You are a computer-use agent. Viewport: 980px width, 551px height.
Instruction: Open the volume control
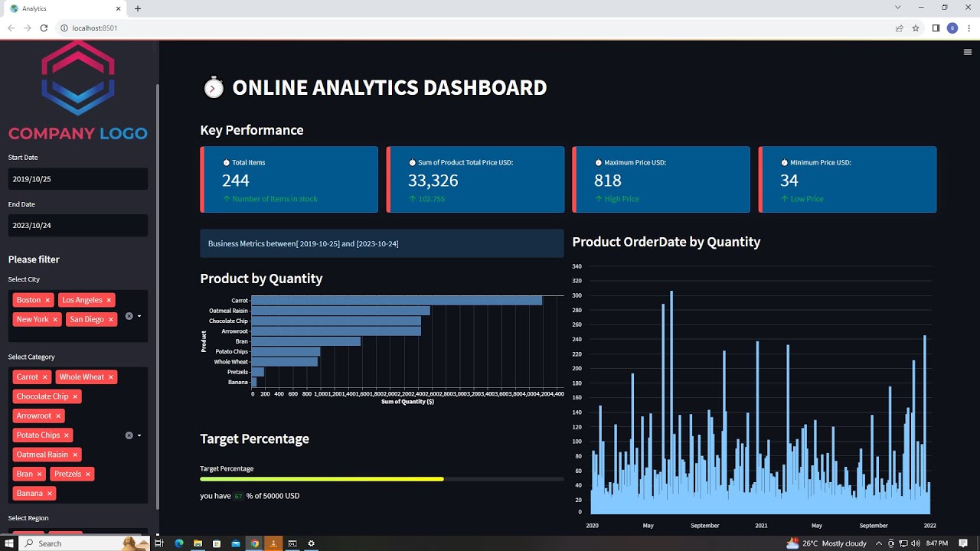tap(916, 543)
